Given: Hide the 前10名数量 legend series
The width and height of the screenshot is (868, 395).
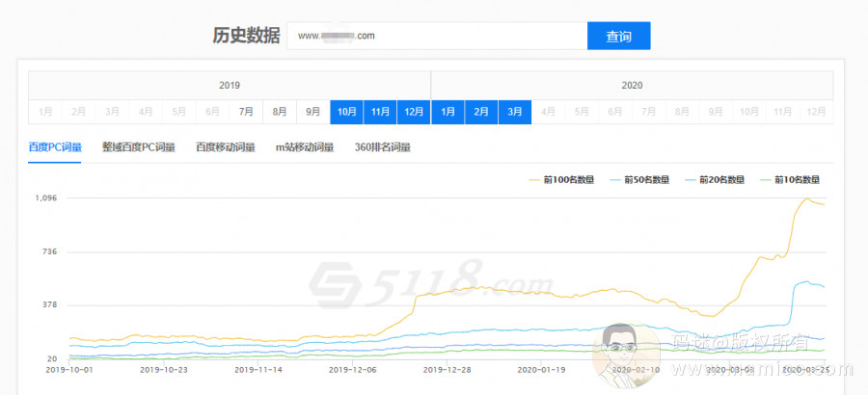Looking at the screenshot, I should 792,179.
